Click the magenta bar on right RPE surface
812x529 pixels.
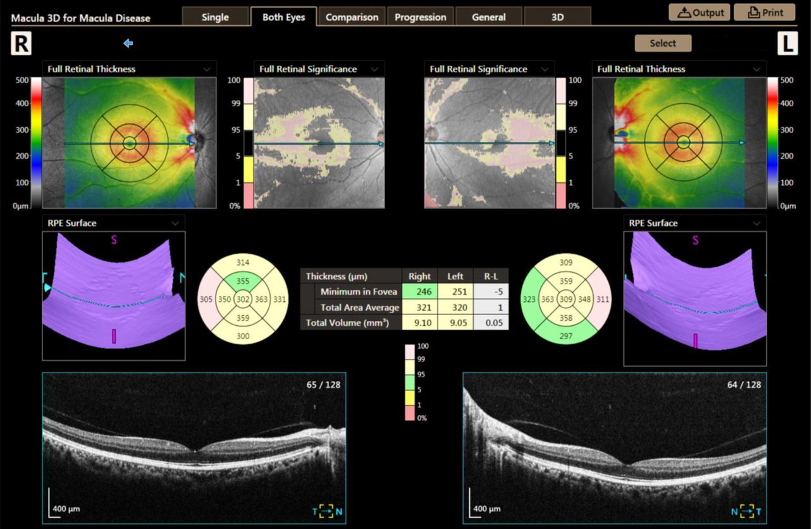tap(114, 336)
